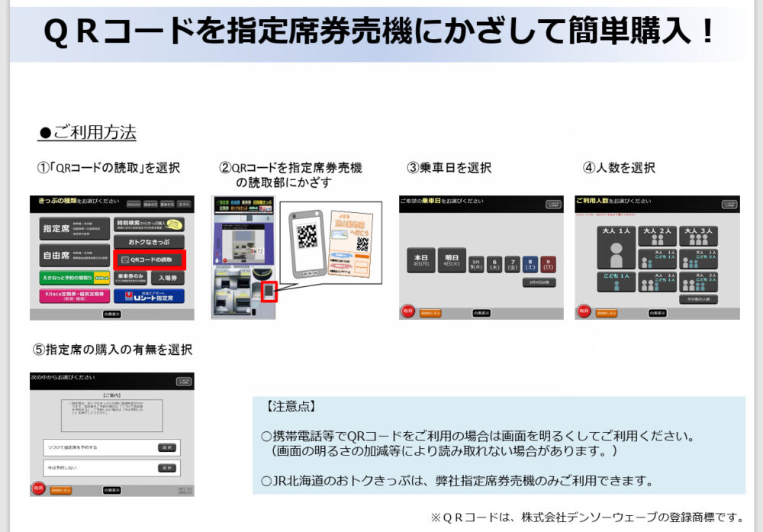Tap red 取消 on boarding date screen
This screenshot has height=532, width=763.
(x=407, y=311)
